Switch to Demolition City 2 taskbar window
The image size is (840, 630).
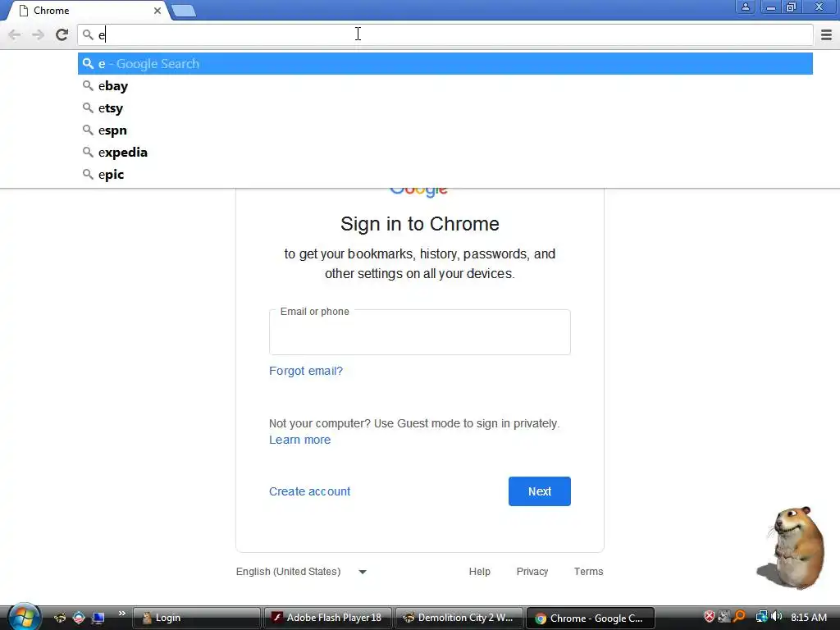pyautogui.click(x=459, y=618)
